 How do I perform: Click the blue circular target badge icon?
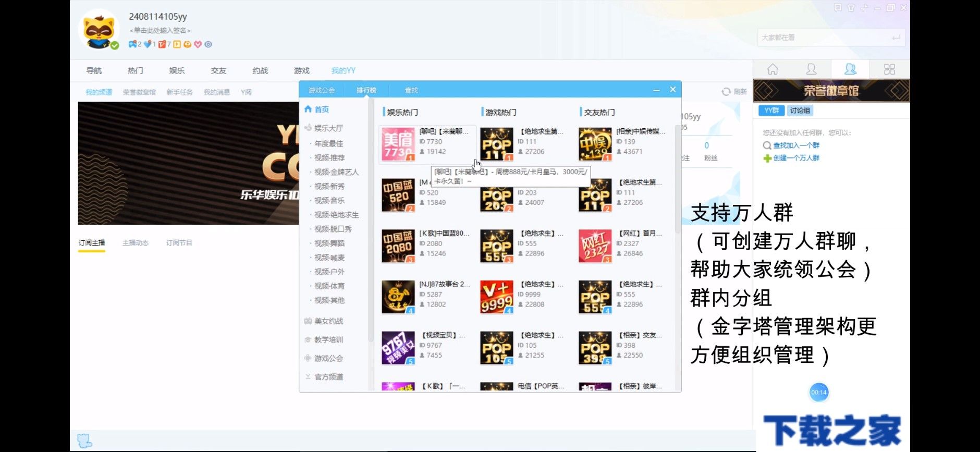coord(209,44)
